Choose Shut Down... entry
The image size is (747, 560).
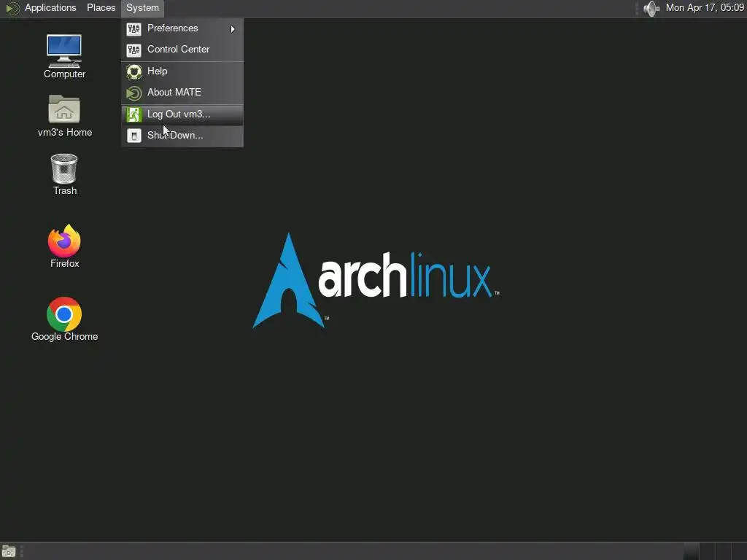coord(182,135)
